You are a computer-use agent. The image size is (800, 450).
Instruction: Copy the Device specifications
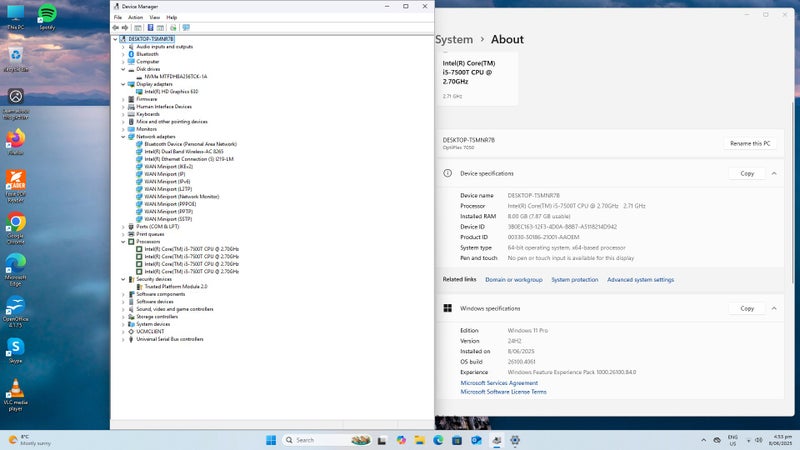(747, 173)
